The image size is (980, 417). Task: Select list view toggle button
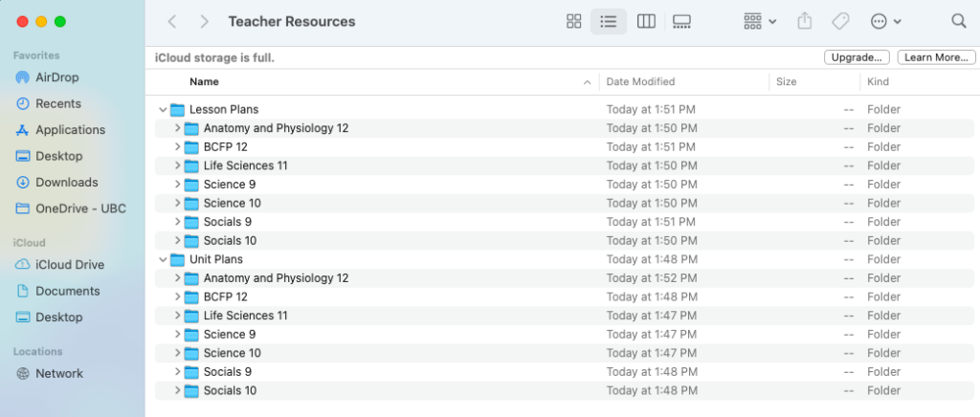[x=609, y=21]
